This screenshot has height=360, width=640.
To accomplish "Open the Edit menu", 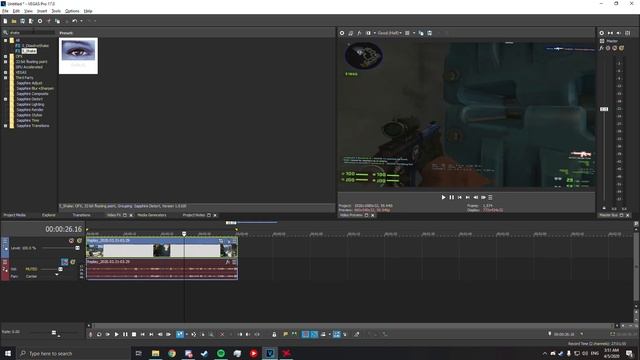I will [x=16, y=11].
